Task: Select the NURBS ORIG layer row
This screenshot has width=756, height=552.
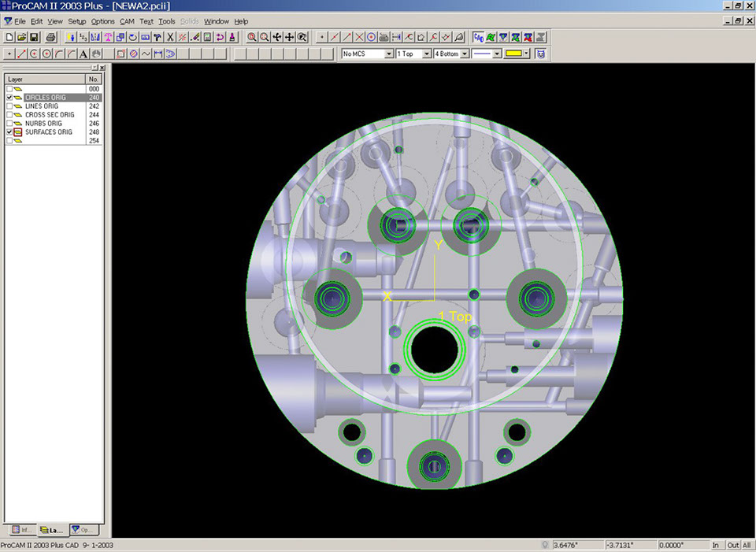Action: (x=43, y=124)
